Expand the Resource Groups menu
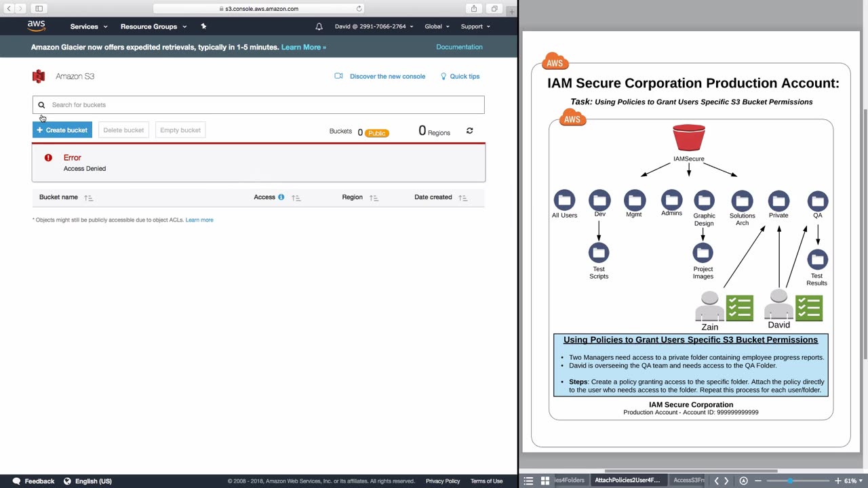Screen dimensions: 868x488 point(153,26)
